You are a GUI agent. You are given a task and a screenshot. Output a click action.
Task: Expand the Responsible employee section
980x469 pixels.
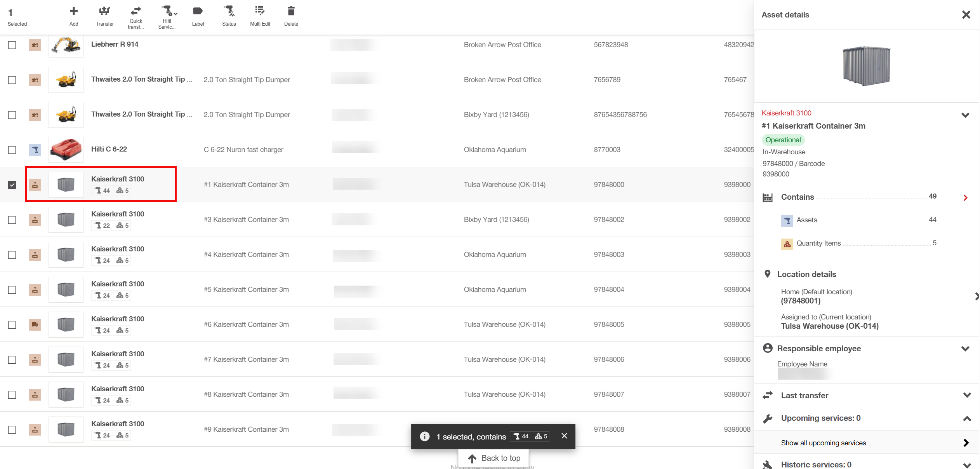tap(965, 349)
